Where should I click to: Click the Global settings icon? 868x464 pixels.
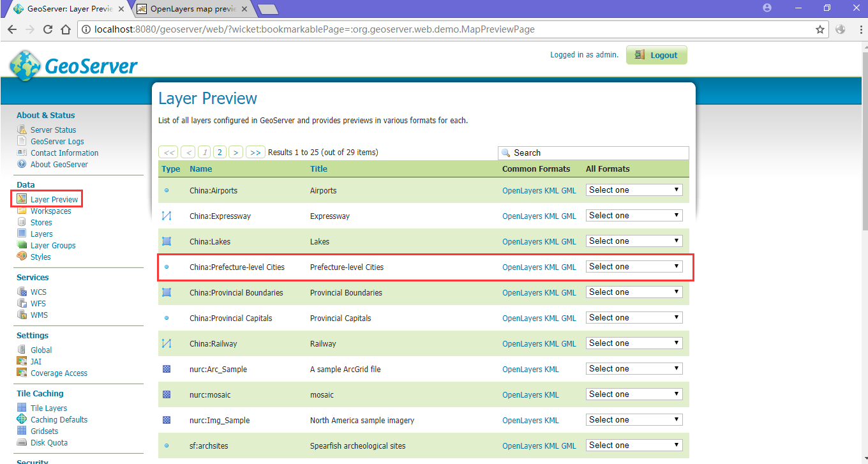click(22, 350)
